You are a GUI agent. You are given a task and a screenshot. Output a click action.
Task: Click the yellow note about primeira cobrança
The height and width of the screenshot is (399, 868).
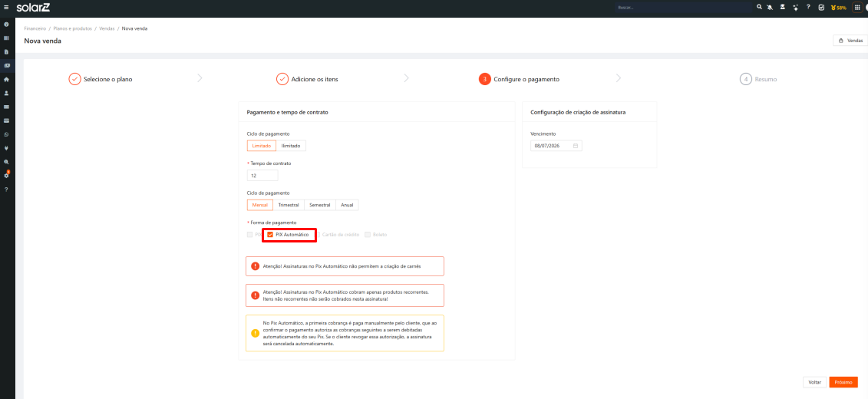pos(345,333)
